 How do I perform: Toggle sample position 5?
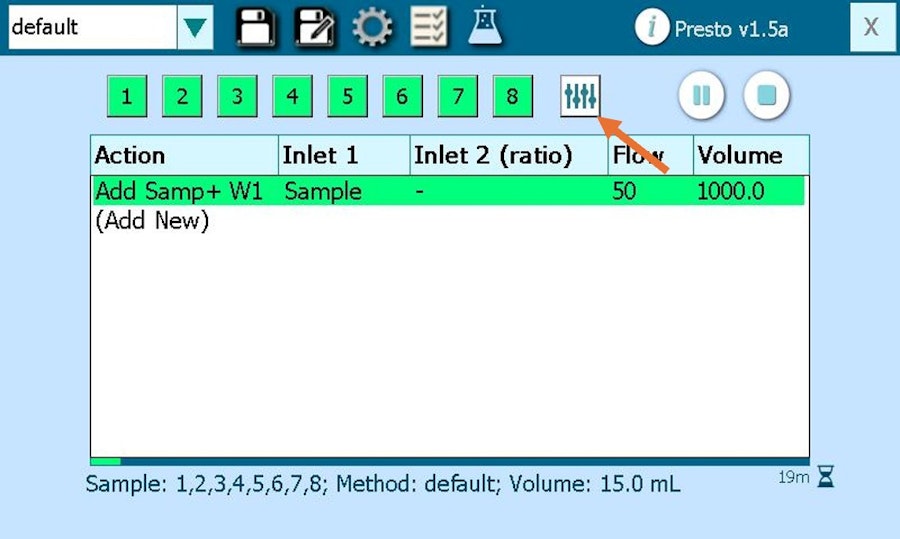click(347, 96)
